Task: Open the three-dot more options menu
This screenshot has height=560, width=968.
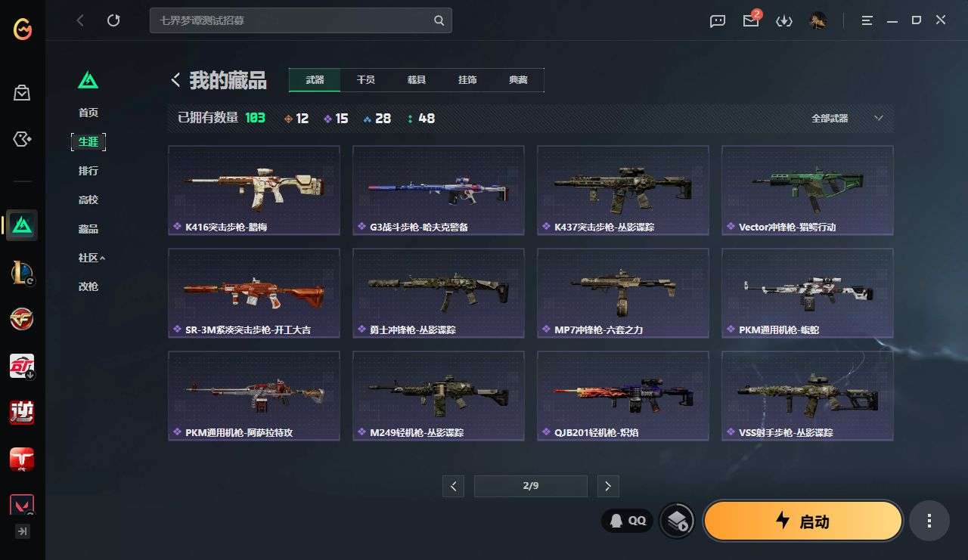Action: tap(929, 521)
